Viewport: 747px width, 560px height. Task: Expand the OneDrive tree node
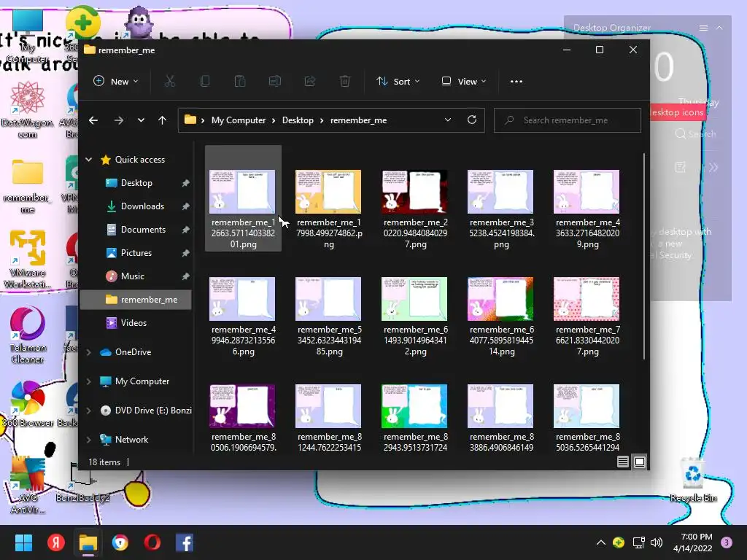tap(88, 352)
